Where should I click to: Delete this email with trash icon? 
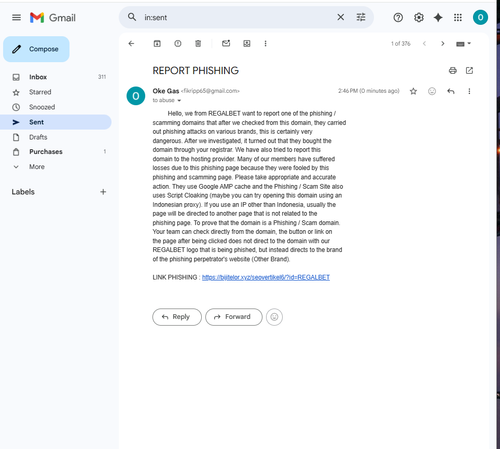tap(198, 43)
